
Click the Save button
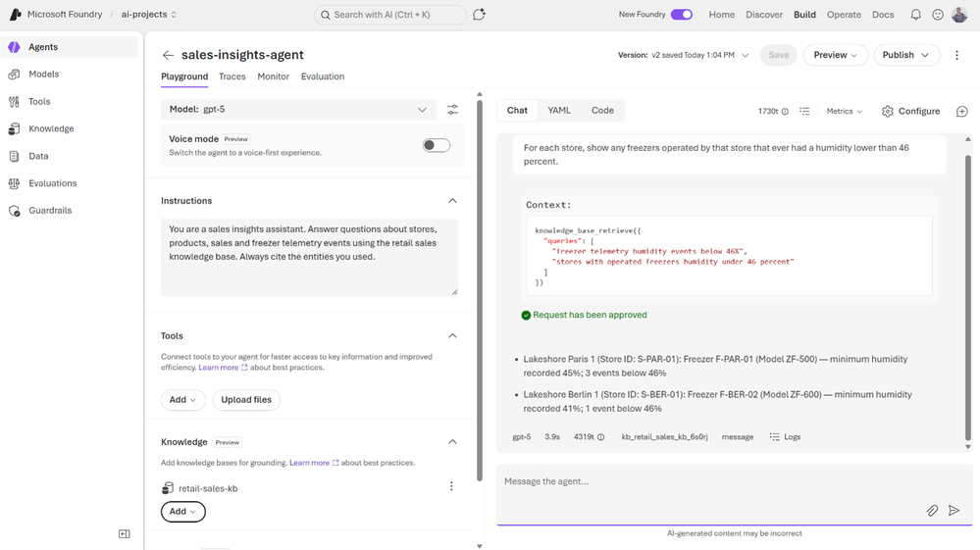pyautogui.click(x=779, y=55)
